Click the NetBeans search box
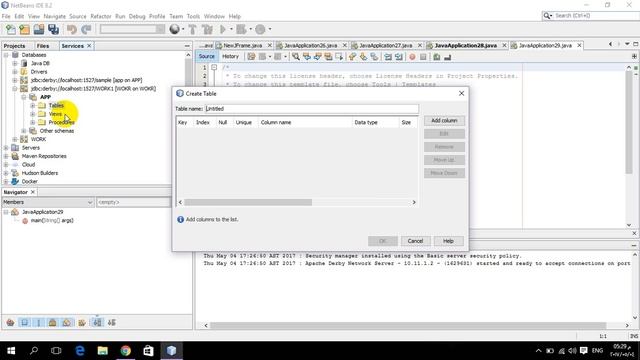This screenshot has width=640, height=360. tap(590, 16)
